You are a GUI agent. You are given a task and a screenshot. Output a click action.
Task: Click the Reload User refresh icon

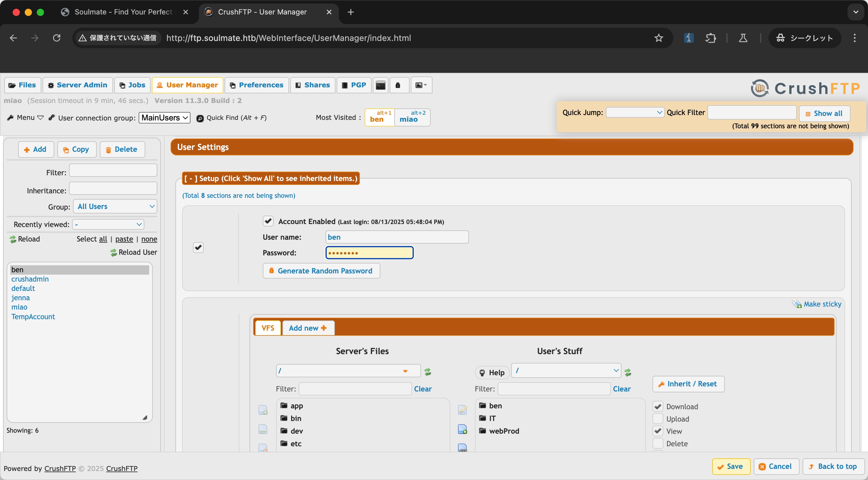[x=114, y=252]
